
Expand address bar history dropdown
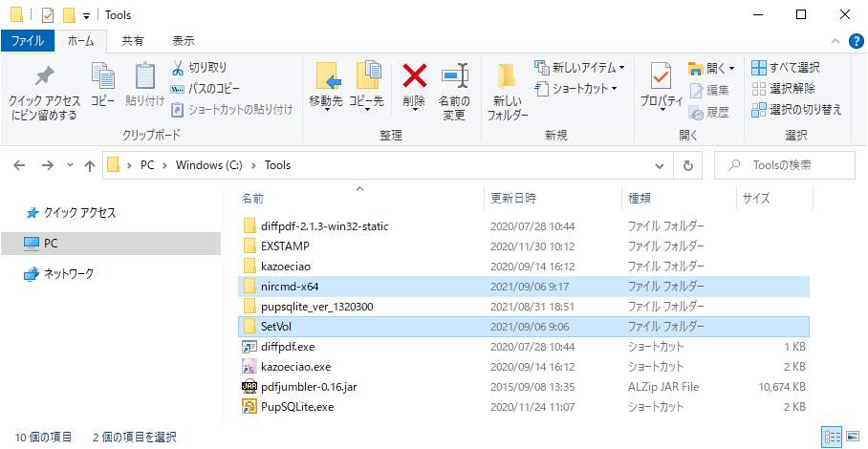pyautogui.click(x=660, y=165)
